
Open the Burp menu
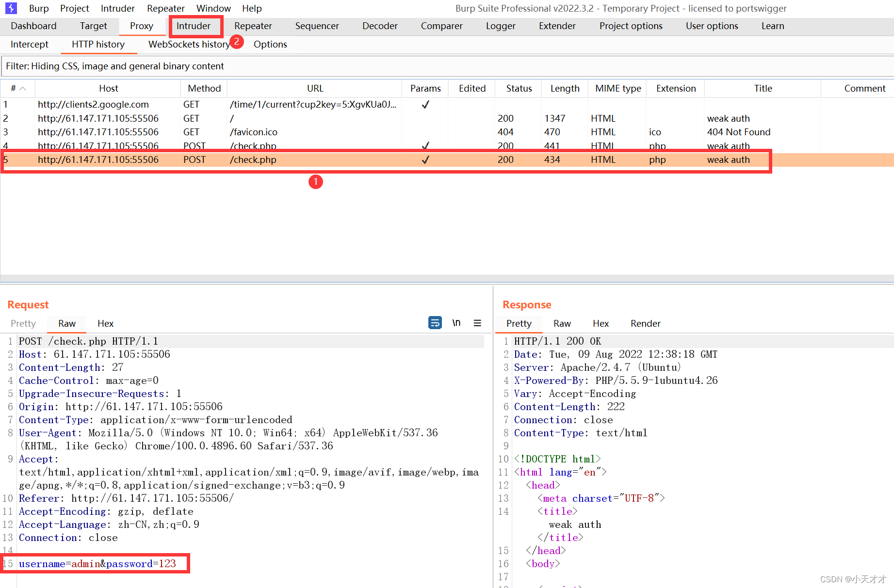39,8
